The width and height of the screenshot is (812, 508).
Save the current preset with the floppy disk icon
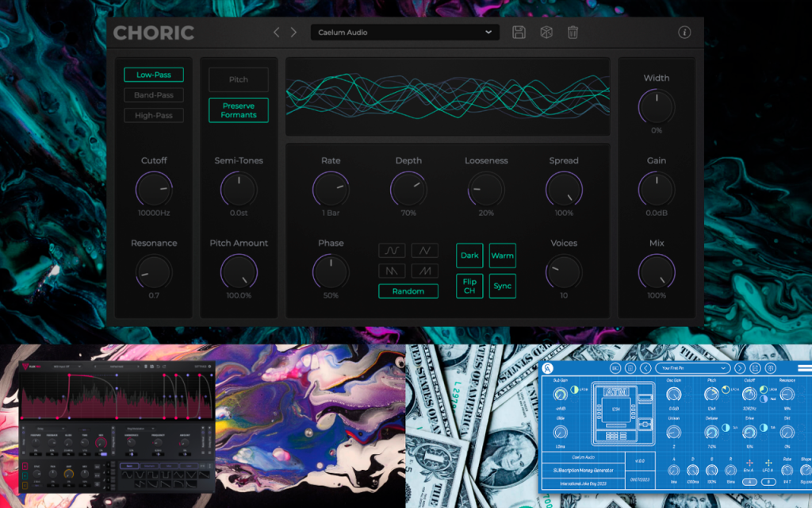point(519,32)
